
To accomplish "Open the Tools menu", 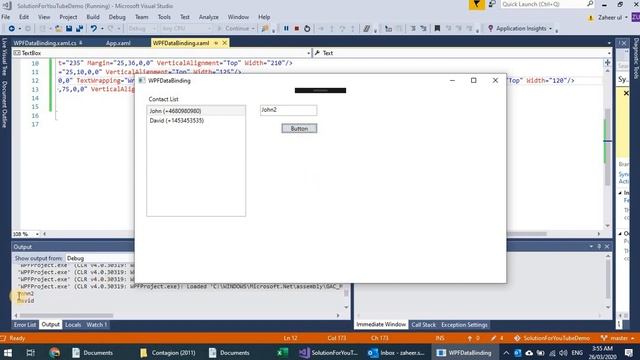I will click(164, 17).
